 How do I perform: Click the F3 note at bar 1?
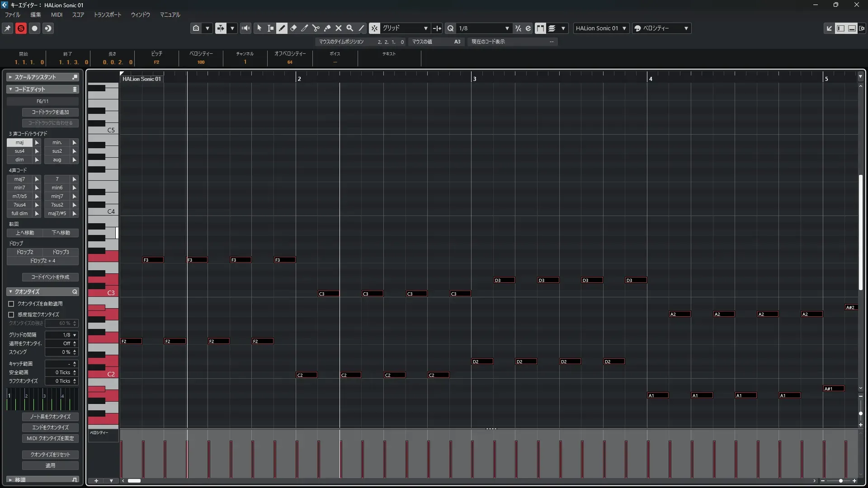coord(153,260)
